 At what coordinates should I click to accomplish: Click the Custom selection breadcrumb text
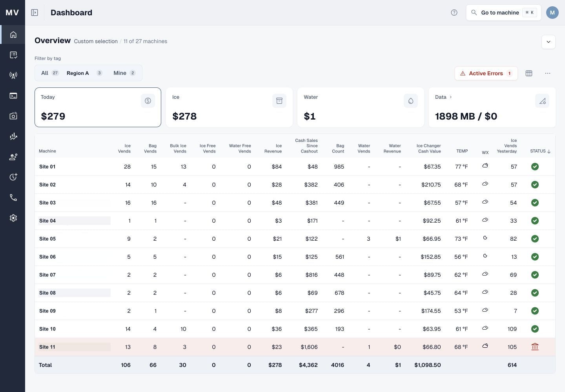(x=96, y=41)
